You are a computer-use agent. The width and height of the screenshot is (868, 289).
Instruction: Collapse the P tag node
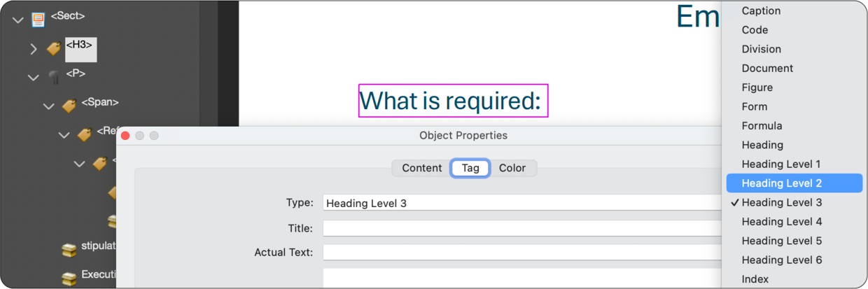coord(33,78)
